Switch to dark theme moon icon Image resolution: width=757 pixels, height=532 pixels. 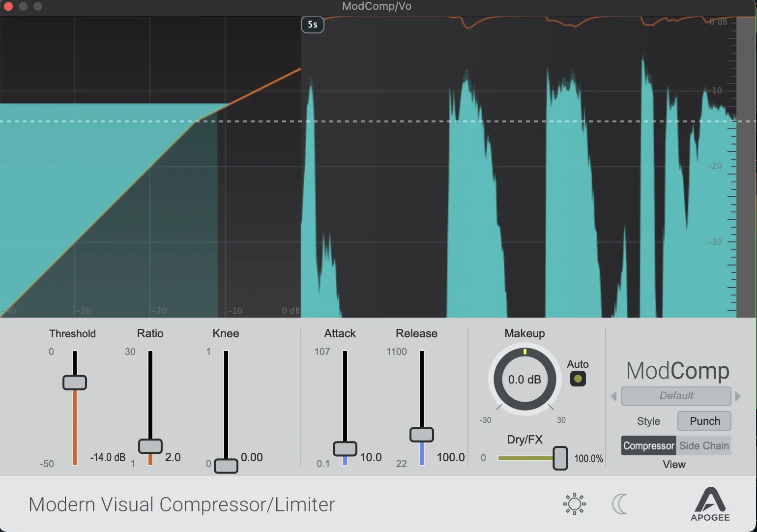pyautogui.click(x=619, y=504)
